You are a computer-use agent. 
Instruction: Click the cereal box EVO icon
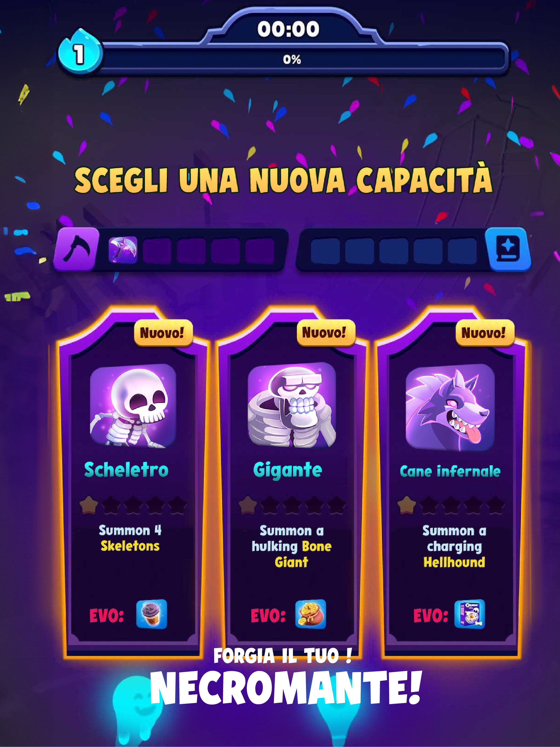(x=469, y=614)
